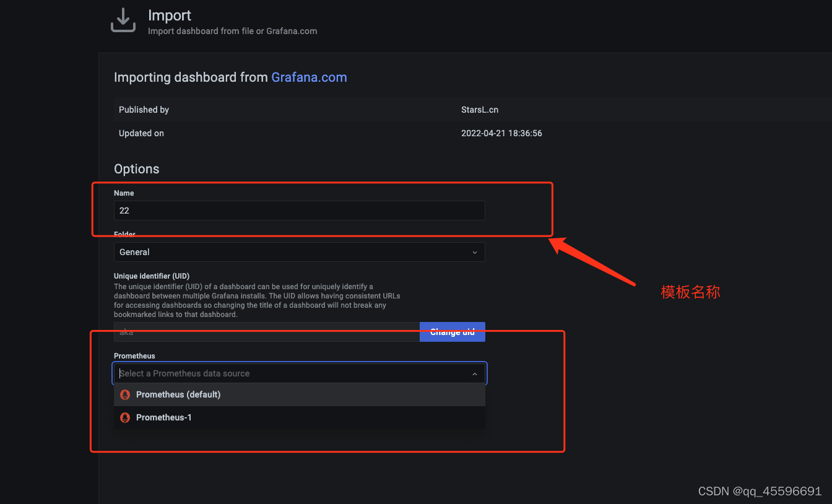Collapse the Prometheus data source list chevron

pos(475,374)
